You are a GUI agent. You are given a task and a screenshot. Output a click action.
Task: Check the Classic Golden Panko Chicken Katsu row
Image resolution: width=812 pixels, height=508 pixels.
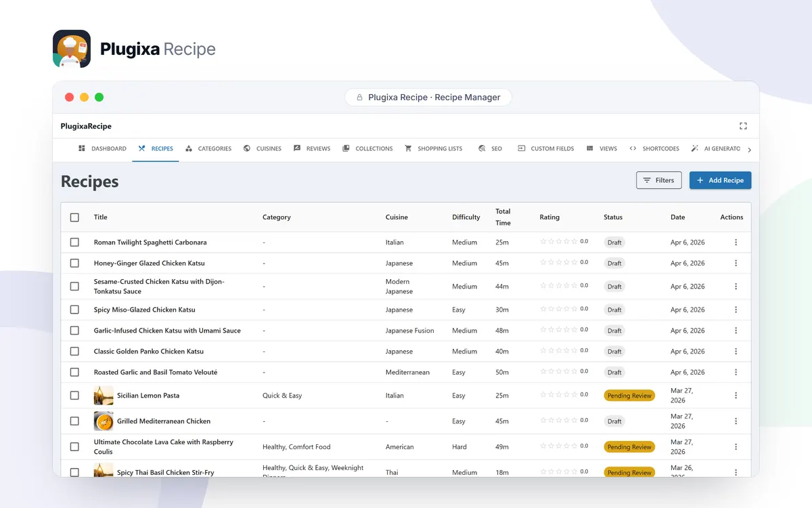(x=74, y=352)
